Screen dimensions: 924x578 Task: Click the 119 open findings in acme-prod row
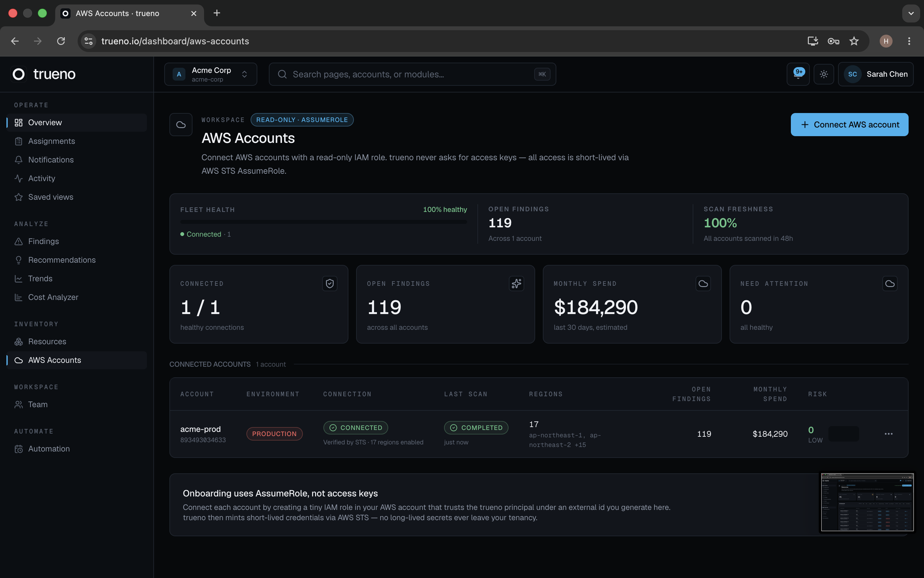(704, 434)
